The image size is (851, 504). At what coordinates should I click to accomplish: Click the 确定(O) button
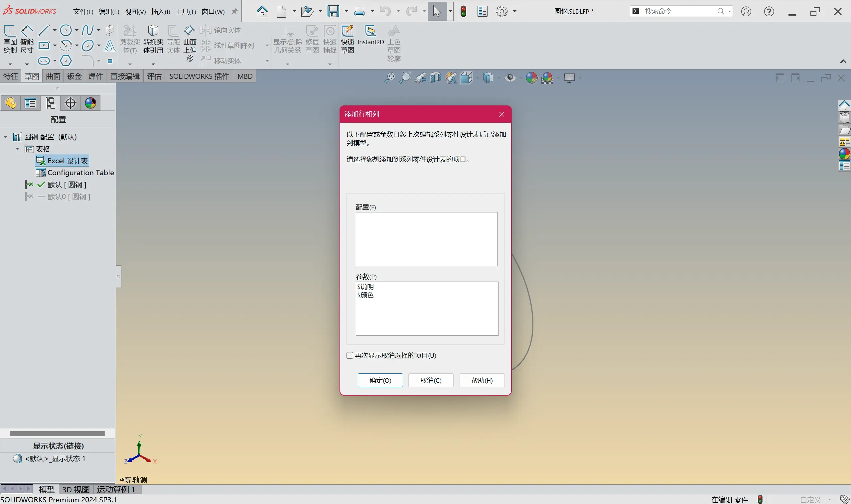[380, 380]
